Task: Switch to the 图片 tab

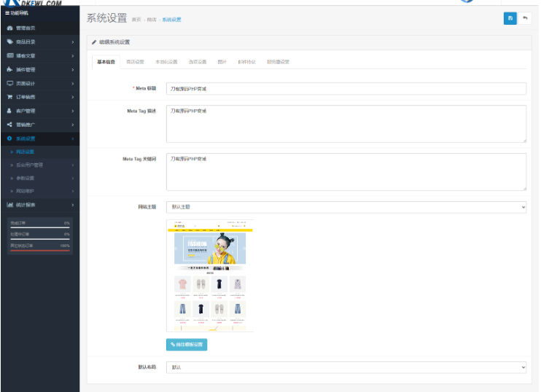Action: tap(222, 62)
